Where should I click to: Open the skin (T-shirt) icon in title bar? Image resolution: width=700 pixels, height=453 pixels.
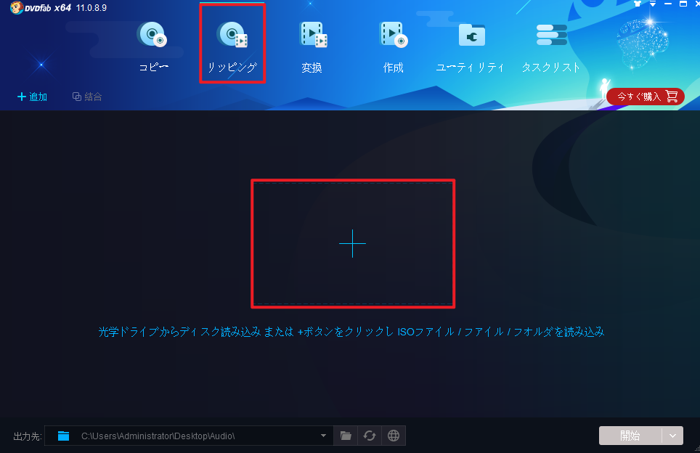[x=637, y=4]
